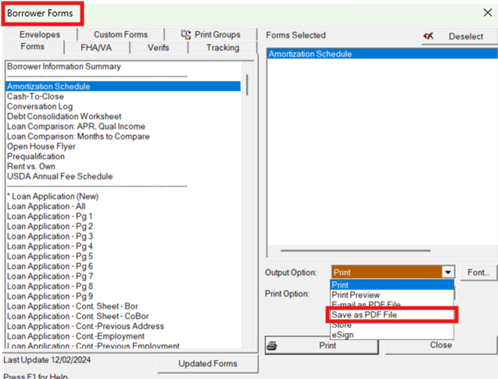Switch to the Envelopes tab

tap(40, 34)
